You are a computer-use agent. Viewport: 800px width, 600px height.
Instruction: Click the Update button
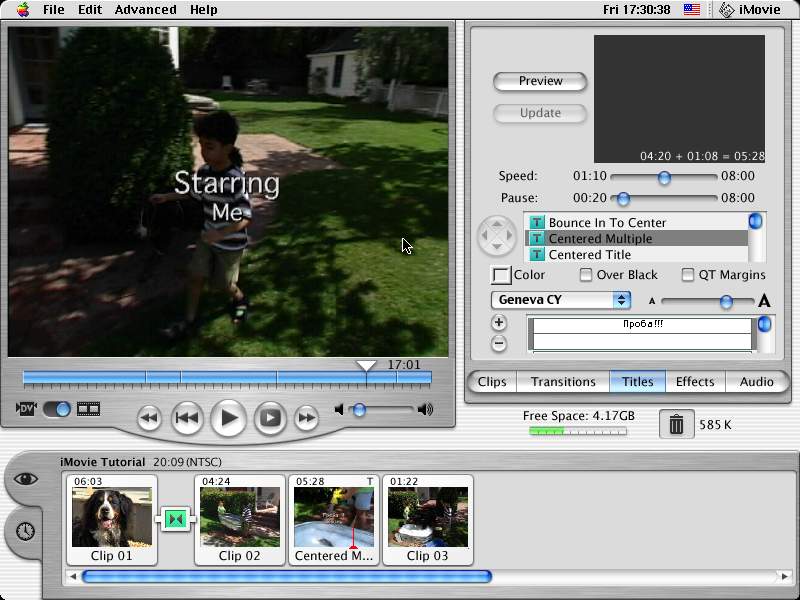(540, 113)
